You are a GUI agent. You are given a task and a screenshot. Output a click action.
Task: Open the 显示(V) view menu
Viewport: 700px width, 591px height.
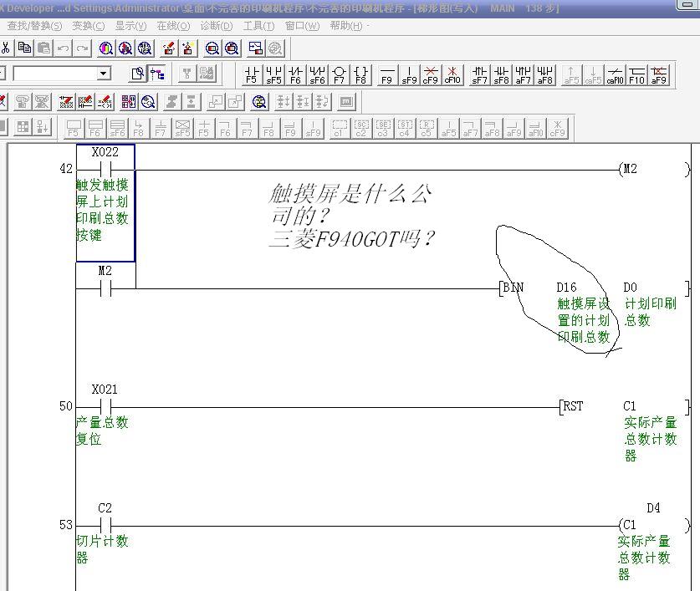130,26
